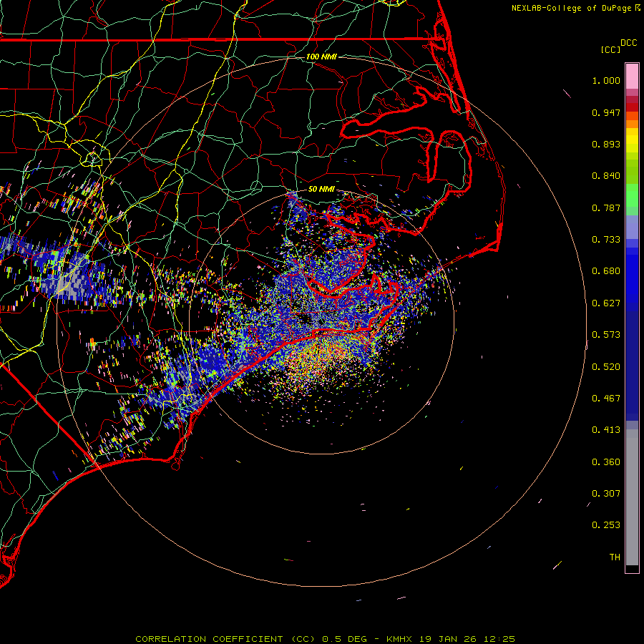The width and height of the screenshot is (644, 644).
Task: Pick the pink segment of the color bar
Action: 632,77
